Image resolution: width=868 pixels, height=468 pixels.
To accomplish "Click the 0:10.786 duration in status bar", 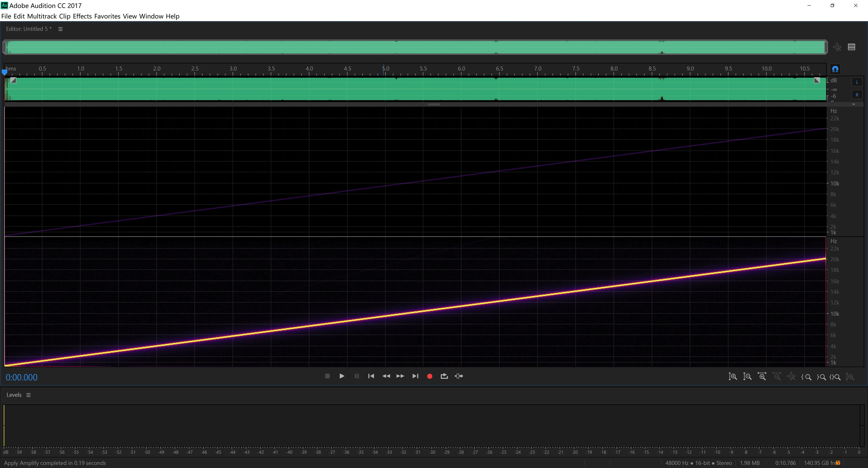I will 785,463.
